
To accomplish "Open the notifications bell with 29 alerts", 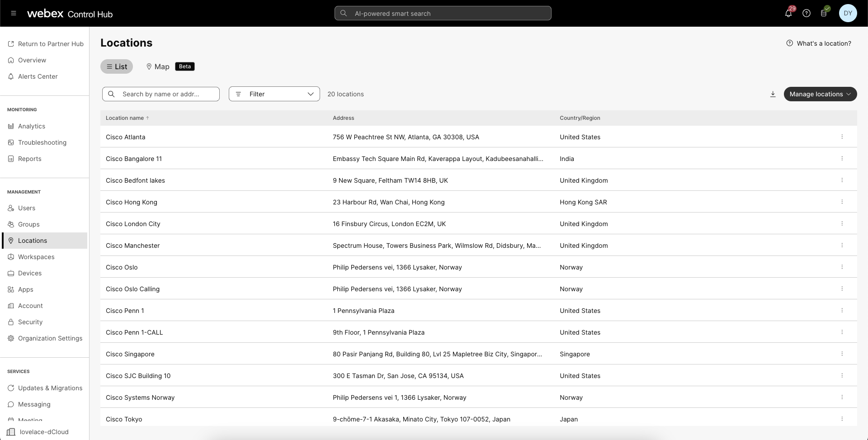I will 788,13.
